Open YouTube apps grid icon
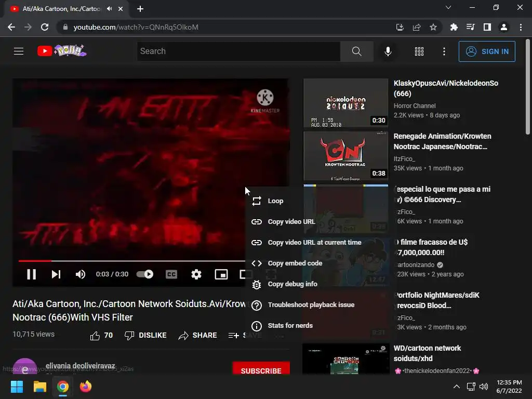 point(419,51)
